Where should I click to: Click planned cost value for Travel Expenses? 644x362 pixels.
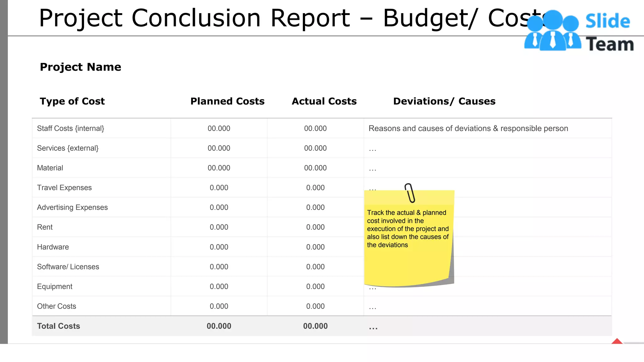[x=219, y=188]
